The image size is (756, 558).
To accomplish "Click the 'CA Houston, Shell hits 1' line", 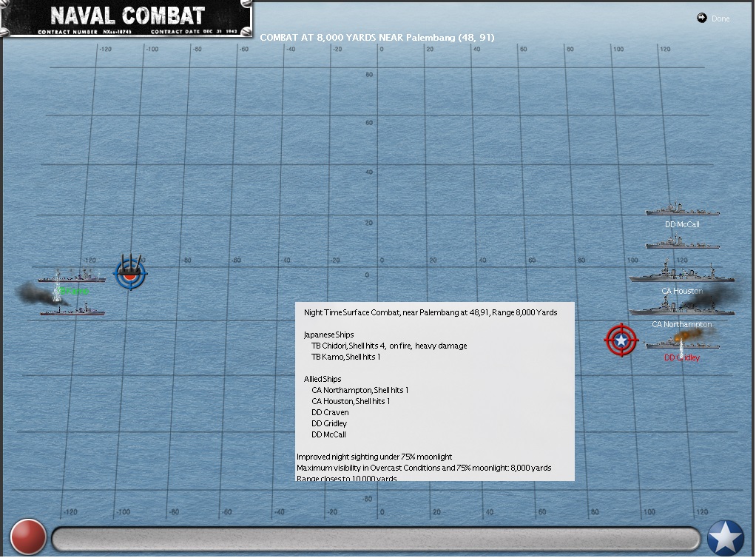I will (351, 401).
